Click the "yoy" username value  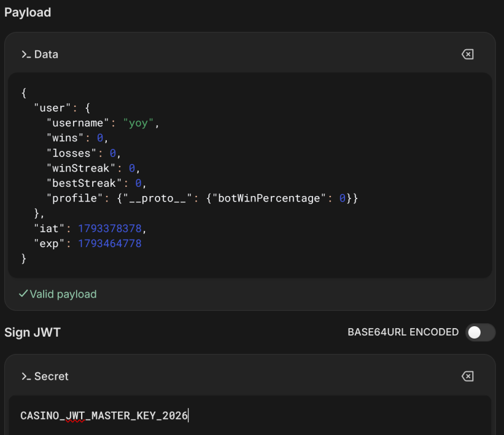138,123
